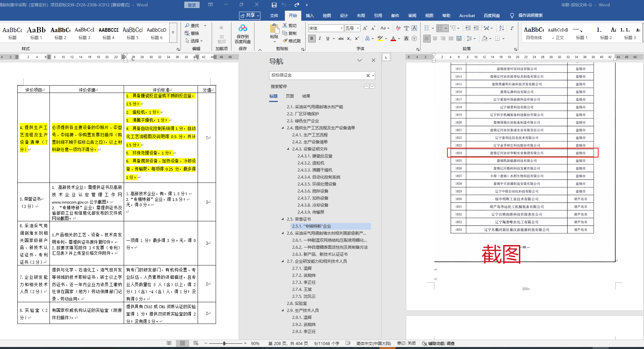Open the 插入 (Insert) ribbon tab
The image size is (644, 349).
310,16
